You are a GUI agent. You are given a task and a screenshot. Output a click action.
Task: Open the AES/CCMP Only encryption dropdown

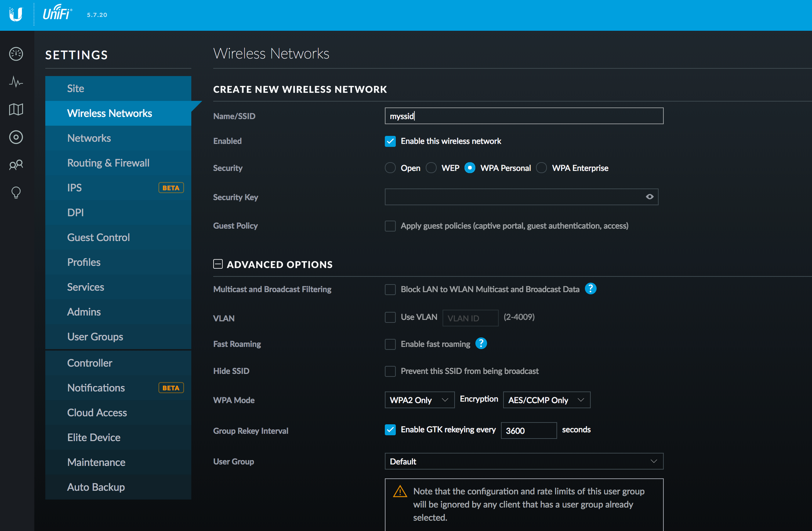(x=546, y=400)
